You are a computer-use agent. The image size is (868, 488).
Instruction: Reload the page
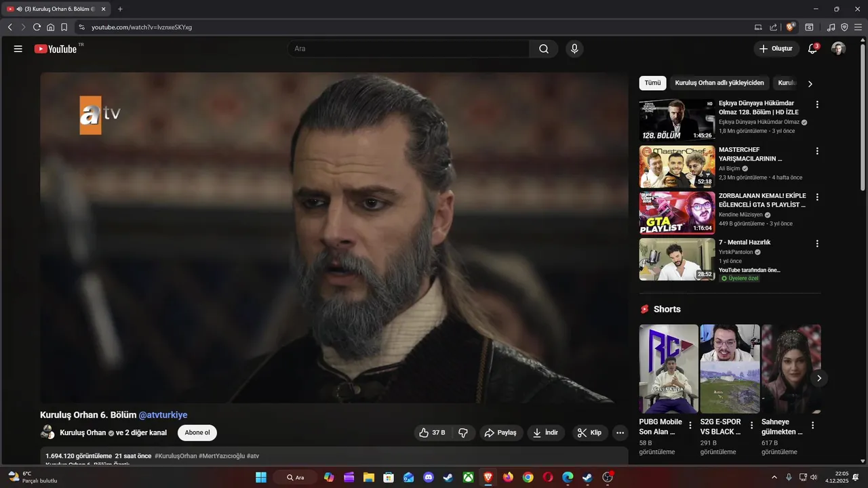(37, 27)
